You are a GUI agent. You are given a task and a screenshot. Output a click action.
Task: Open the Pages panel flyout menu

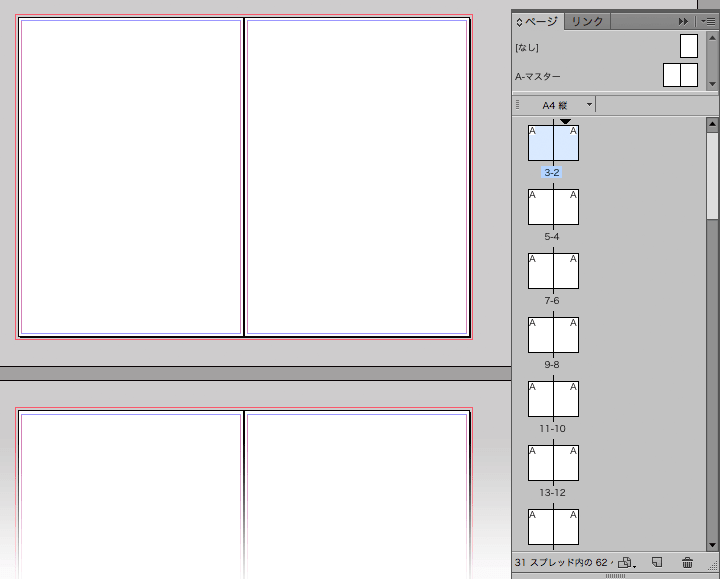pyautogui.click(x=707, y=21)
